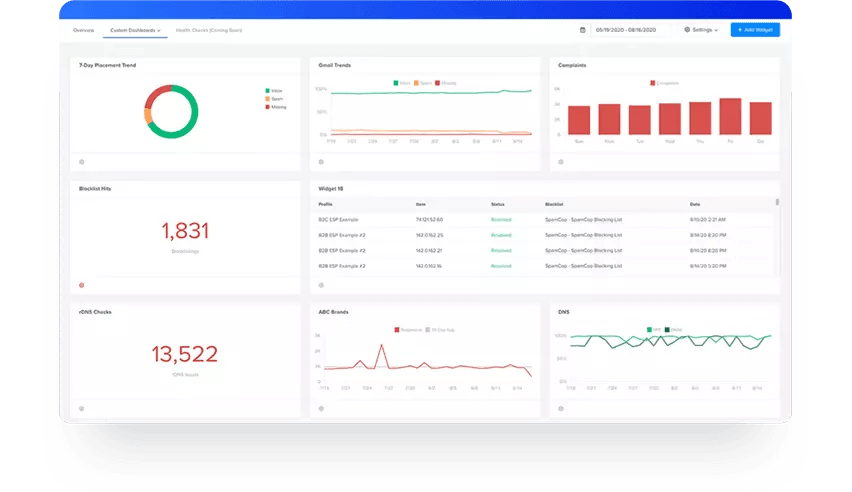The image size is (852, 492).
Task: Toggle orange Spam legend in Placement Trend donut
Action: [x=274, y=99]
